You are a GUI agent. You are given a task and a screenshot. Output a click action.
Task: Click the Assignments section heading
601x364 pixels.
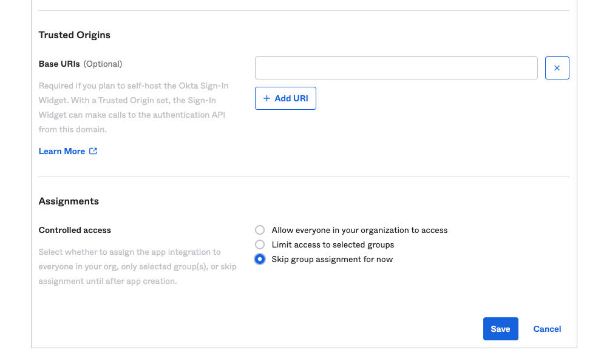tap(69, 201)
